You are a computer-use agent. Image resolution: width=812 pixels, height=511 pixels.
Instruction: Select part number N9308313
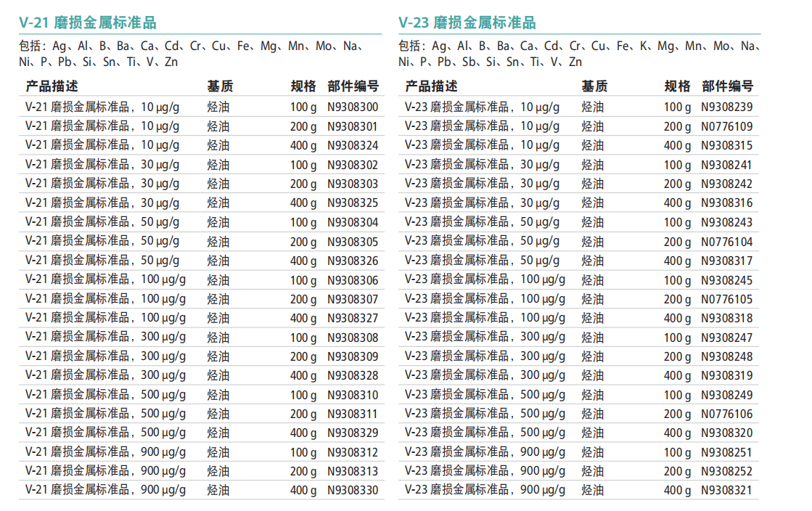(x=353, y=472)
